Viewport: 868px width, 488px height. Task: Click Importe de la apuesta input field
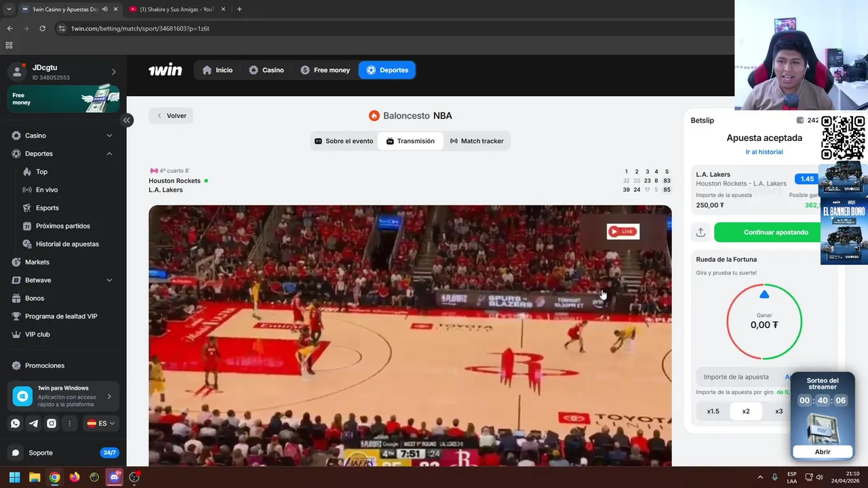(x=743, y=377)
